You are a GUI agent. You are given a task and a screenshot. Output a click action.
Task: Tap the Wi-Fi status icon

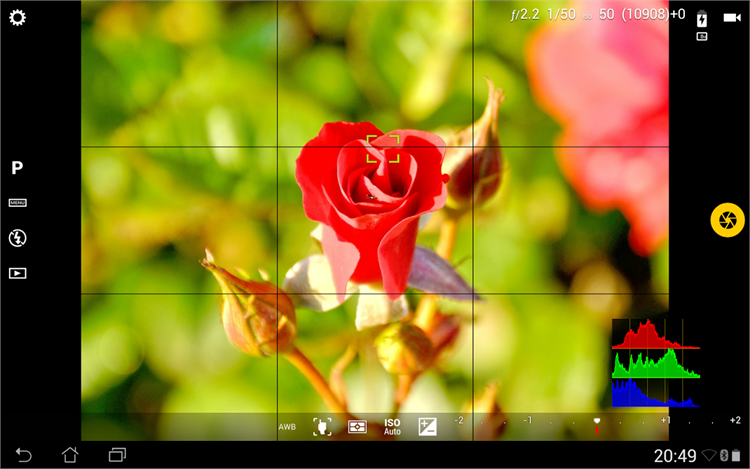[x=709, y=455]
